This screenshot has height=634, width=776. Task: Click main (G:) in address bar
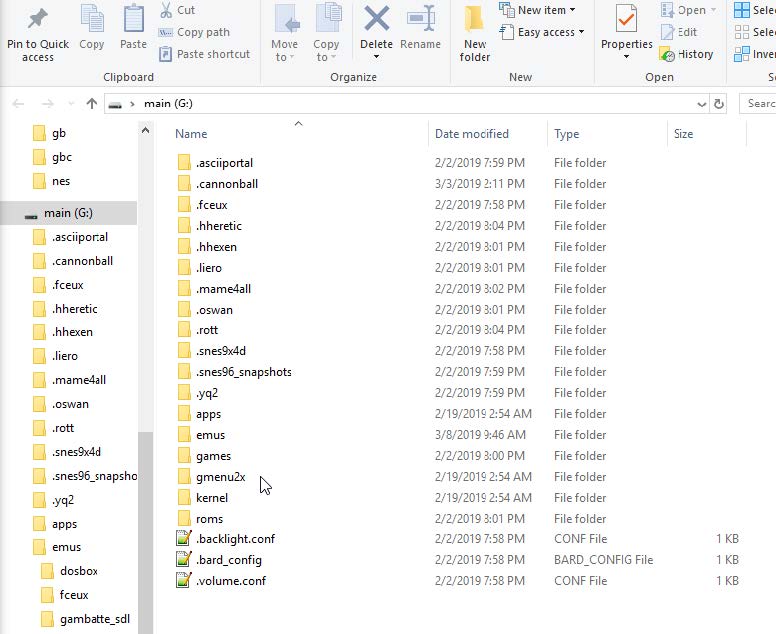pos(168,103)
